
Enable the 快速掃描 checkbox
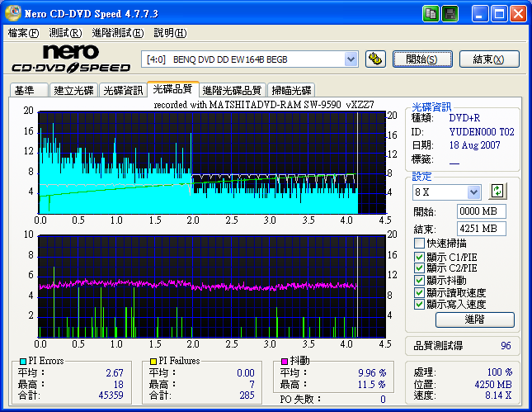[x=419, y=244]
